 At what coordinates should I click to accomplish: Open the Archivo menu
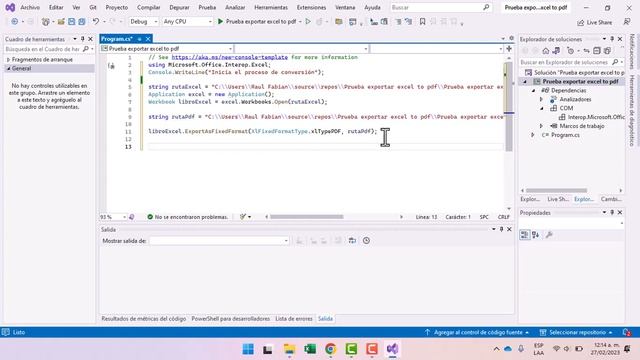tap(30, 7)
